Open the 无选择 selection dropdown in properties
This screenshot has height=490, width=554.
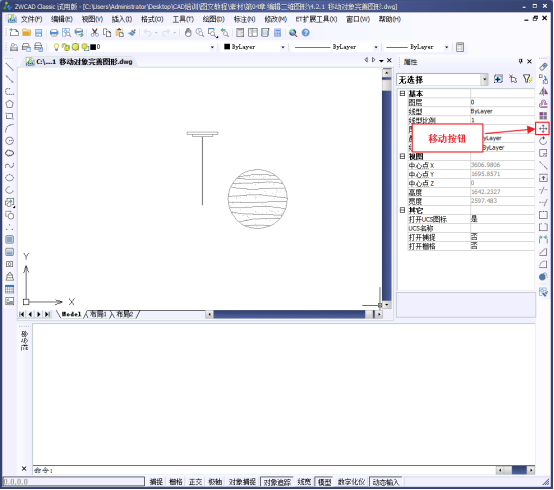442,80
